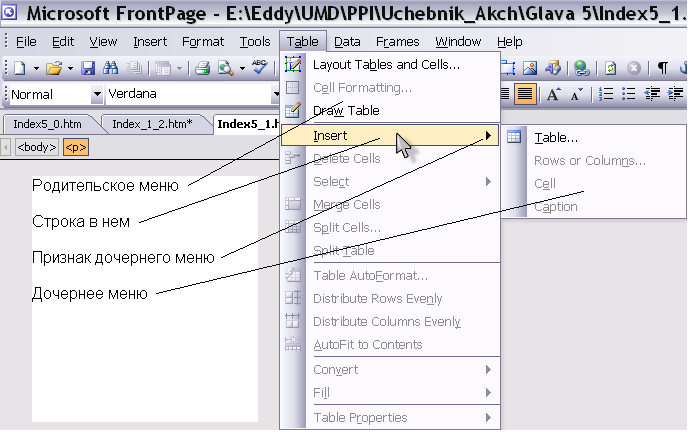Click Preview in Browser magnifier icon

[x=226, y=68]
